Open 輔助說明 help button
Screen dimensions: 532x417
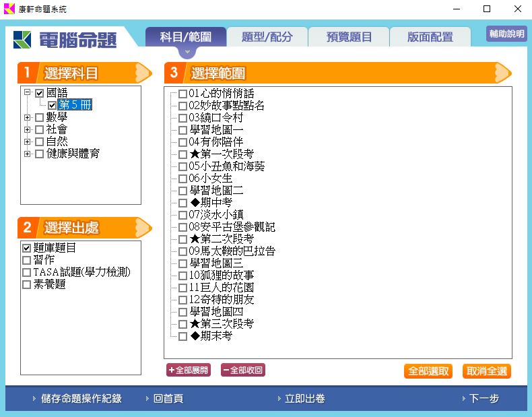click(506, 34)
